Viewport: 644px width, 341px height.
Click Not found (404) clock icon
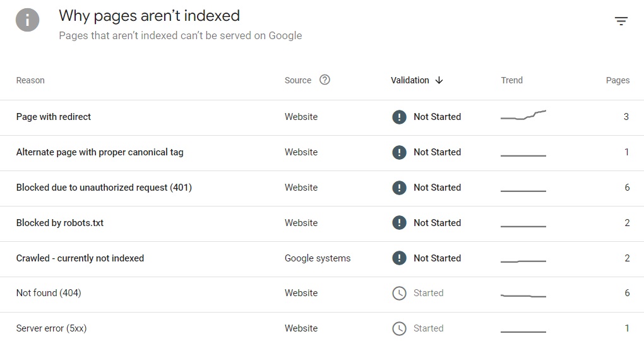tap(399, 294)
